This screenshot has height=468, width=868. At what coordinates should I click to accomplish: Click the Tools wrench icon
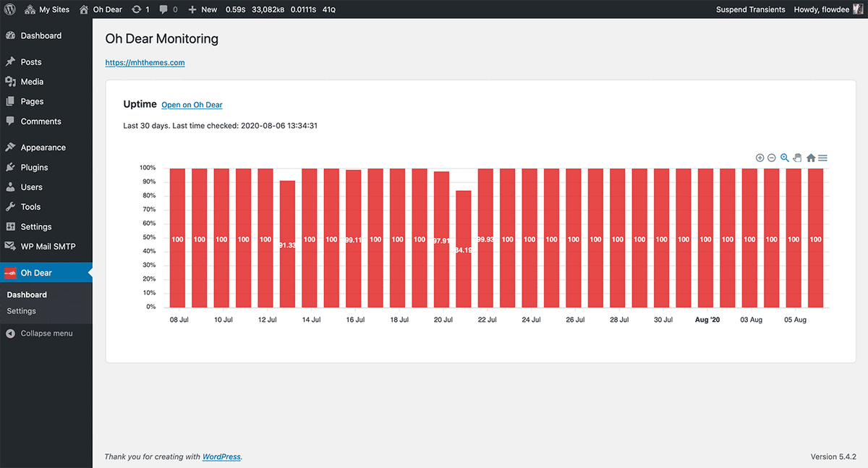pyautogui.click(x=10, y=207)
